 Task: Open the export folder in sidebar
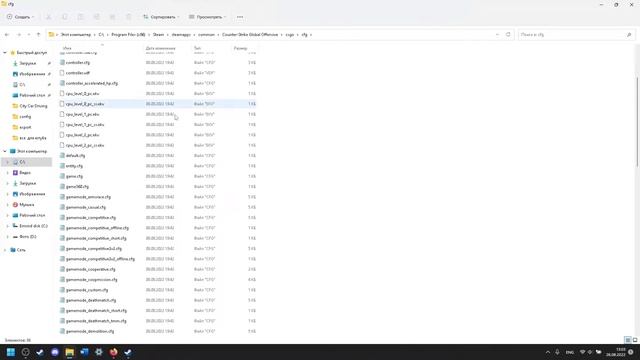click(25, 127)
